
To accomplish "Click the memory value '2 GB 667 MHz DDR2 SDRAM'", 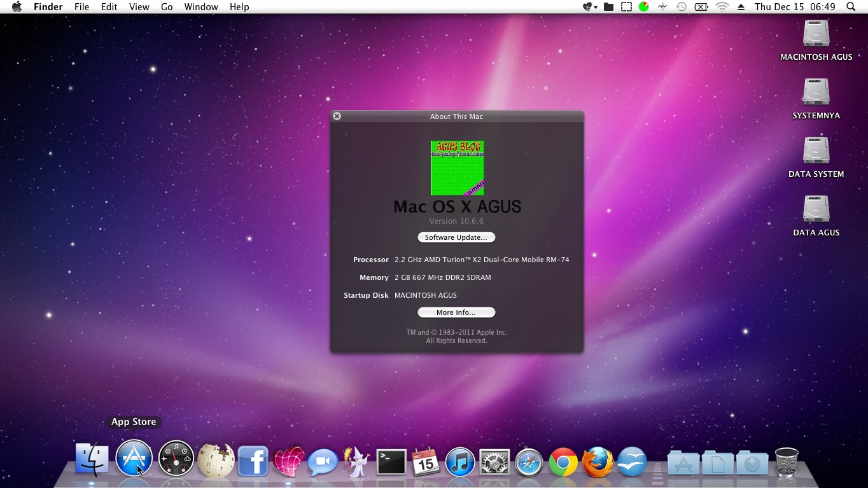I will 443,277.
